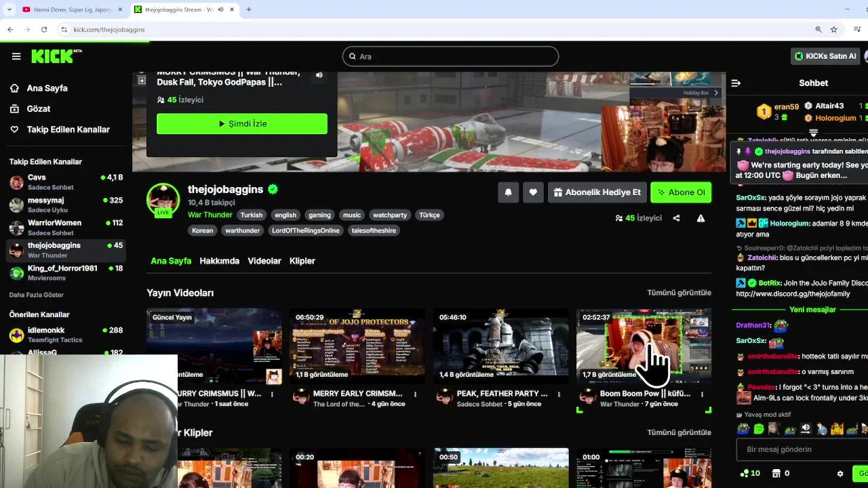Open Cavs channel in sidebar

click(x=66, y=182)
